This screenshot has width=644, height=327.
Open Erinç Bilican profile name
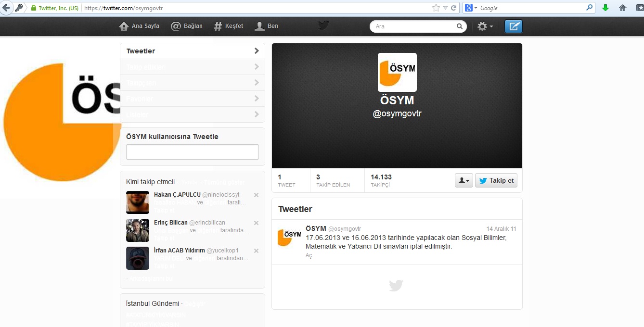tap(170, 223)
